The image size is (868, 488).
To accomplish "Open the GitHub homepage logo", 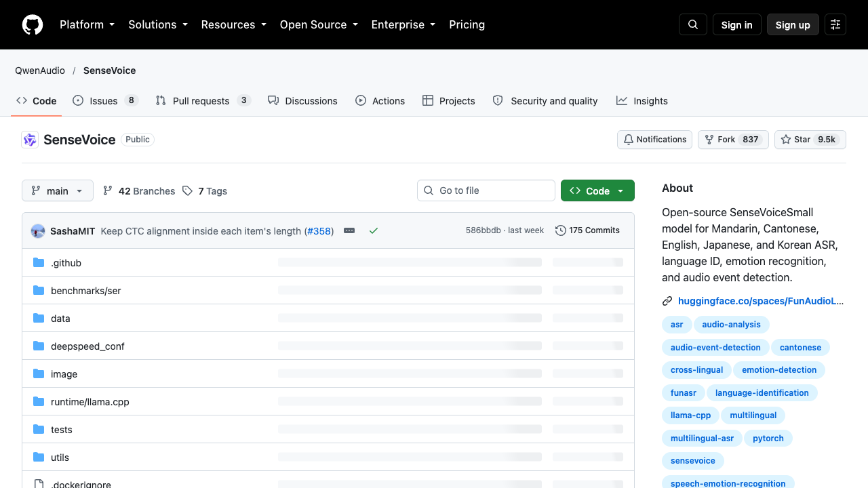I will (33, 24).
